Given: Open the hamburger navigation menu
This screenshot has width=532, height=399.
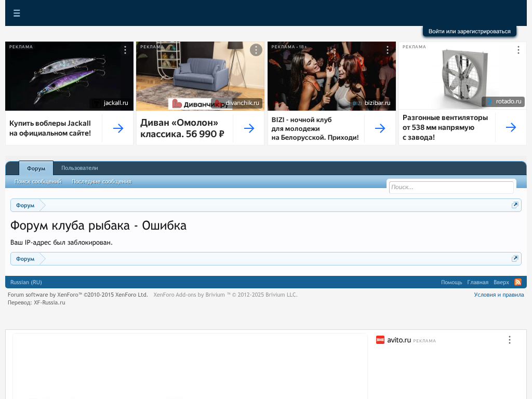Looking at the screenshot, I should [x=17, y=13].
